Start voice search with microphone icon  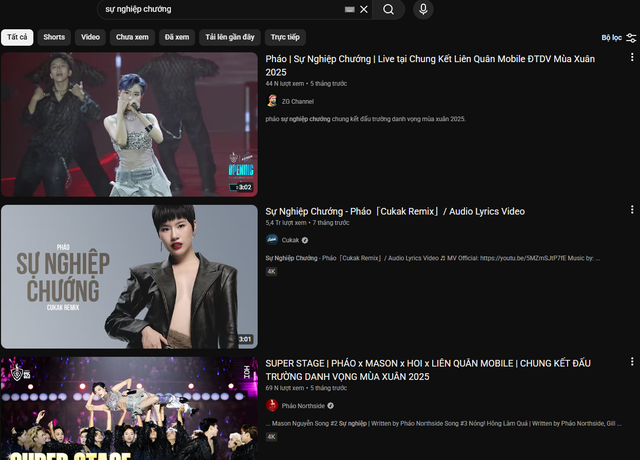(x=423, y=9)
